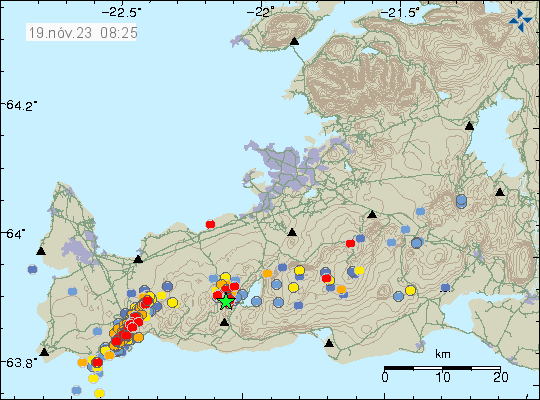
Task: Click the 10 label on the scale bar
Action: coord(443,377)
